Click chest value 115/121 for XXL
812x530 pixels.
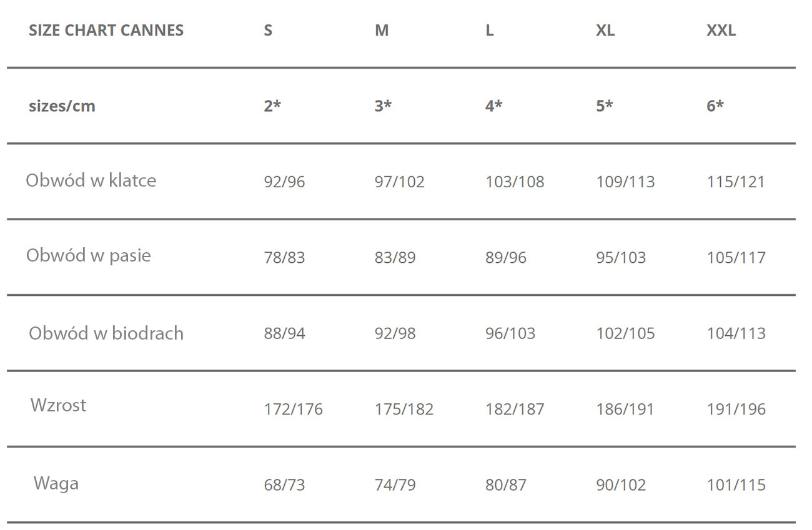[736, 182]
